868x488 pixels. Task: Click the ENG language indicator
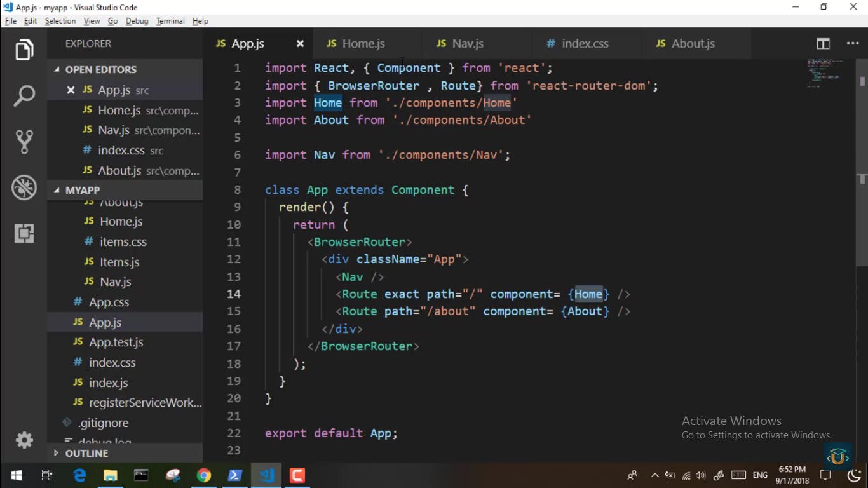click(x=760, y=475)
